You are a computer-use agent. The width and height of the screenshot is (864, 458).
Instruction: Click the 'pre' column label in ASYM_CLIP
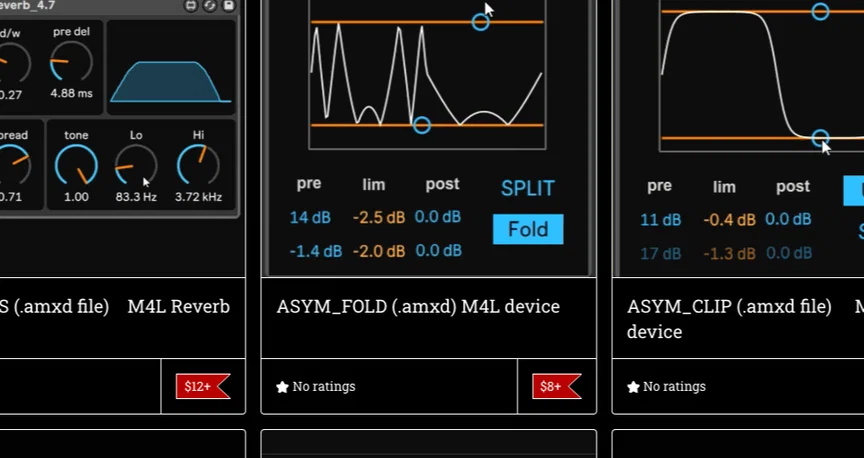point(660,186)
